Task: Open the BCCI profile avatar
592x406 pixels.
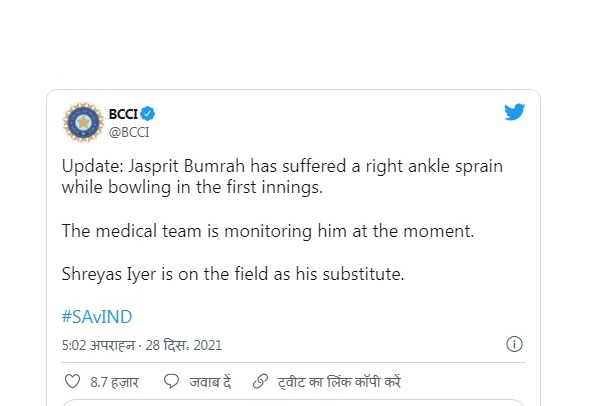Action: pyautogui.click(x=83, y=122)
